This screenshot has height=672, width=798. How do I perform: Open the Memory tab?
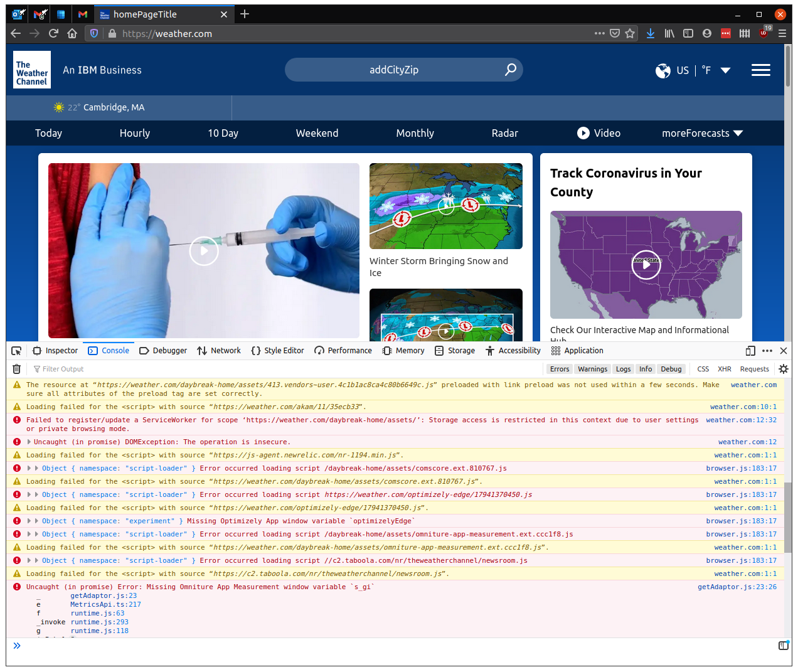click(x=403, y=351)
